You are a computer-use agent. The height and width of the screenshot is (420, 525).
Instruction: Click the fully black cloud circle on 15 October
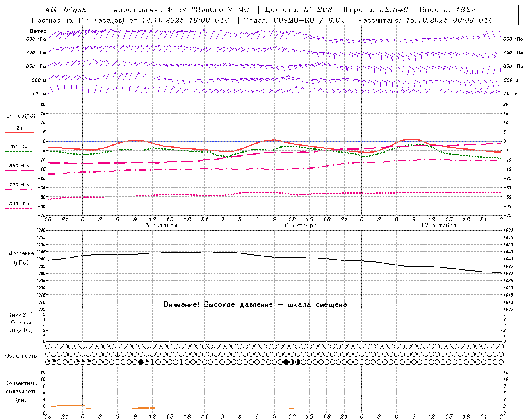(141, 362)
